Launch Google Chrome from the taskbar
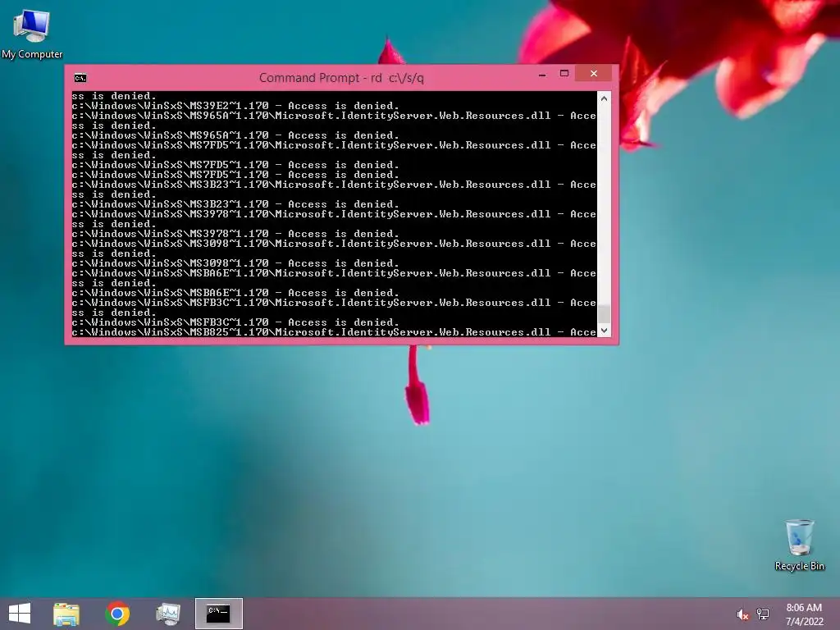840x630 pixels. pos(117,614)
